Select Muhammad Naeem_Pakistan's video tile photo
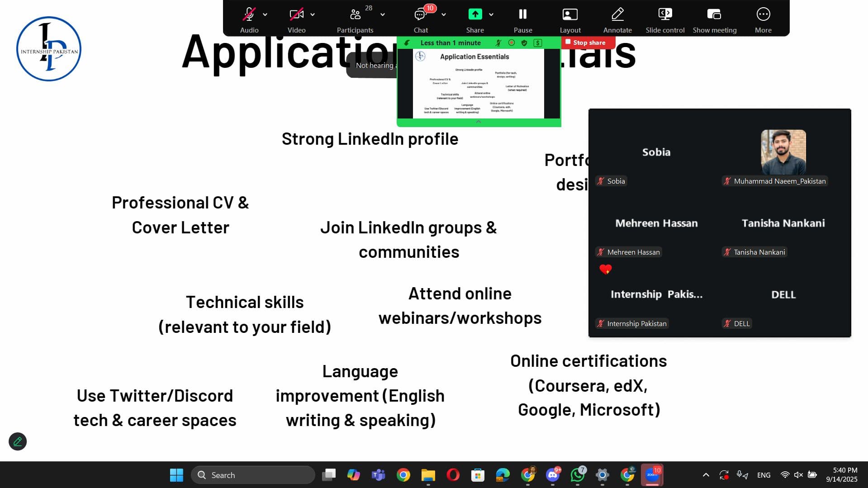This screenshot has width=868, height=488. point(783,152)
